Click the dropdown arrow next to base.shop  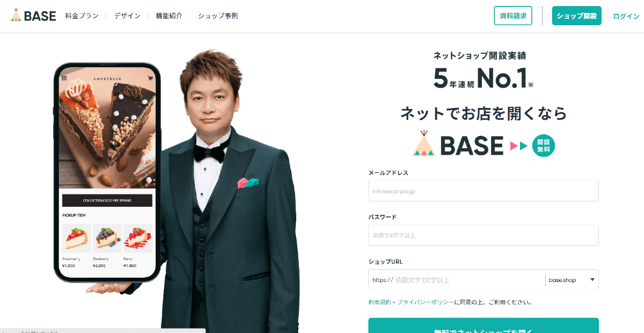[x=592, y=279]
